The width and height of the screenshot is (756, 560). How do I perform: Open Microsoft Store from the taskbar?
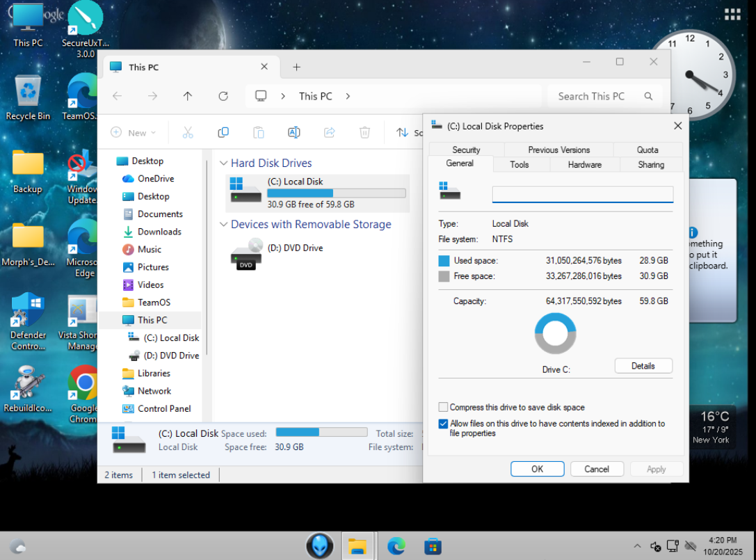click(x=433, y=546)
